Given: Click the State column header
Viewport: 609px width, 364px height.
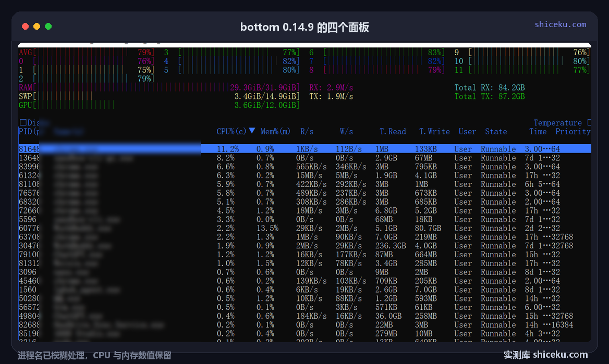Looking at the screenshot, I should tap(496, 132).
